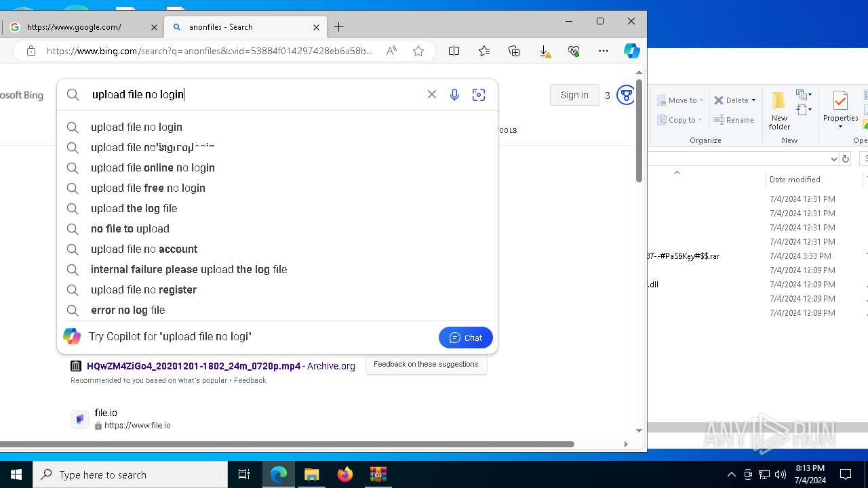Screen dimensions: 868x488
Task: Open Windows Start menu
Action: tap(16, 474)
